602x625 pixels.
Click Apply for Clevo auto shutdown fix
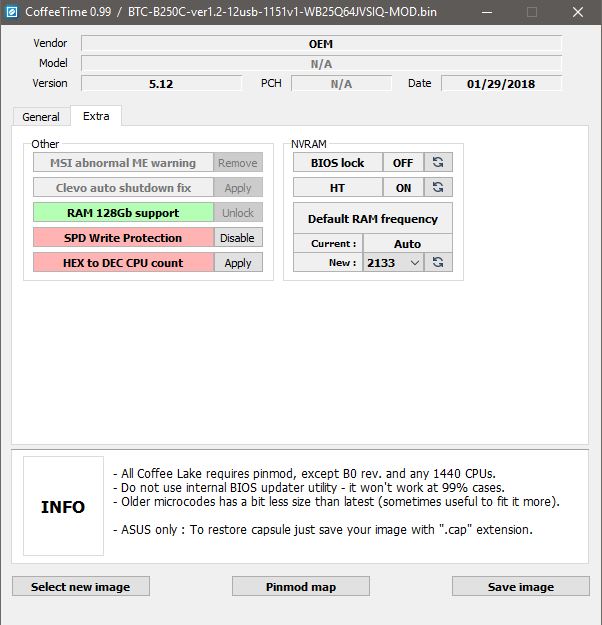[x=238, y=188]
